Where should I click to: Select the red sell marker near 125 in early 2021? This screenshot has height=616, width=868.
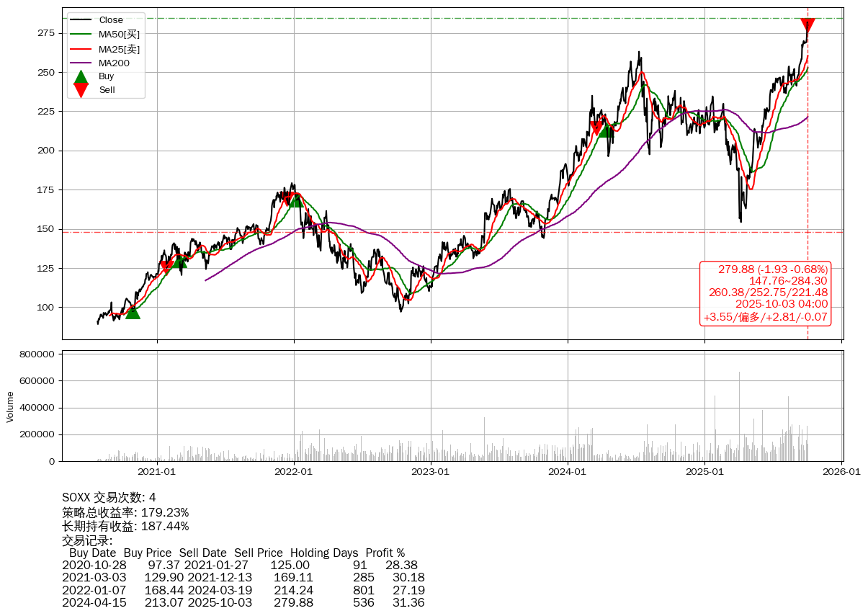[x=166, y=267]
